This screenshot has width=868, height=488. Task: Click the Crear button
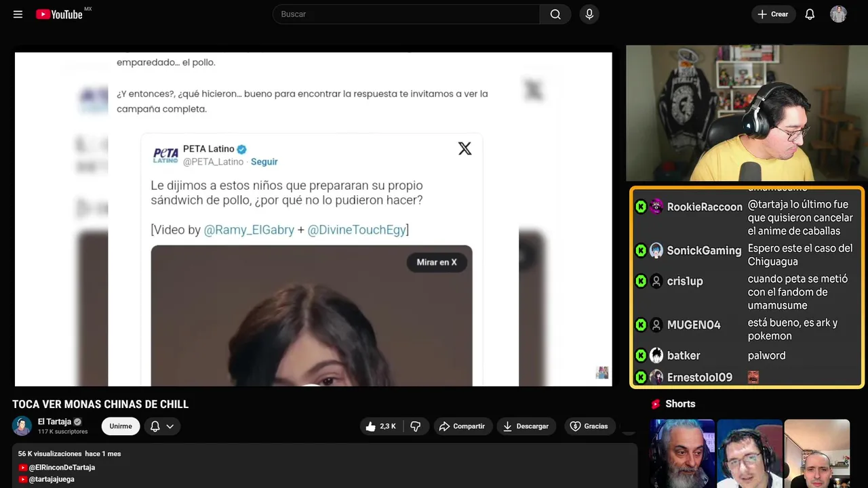click(x=773, y=14)
